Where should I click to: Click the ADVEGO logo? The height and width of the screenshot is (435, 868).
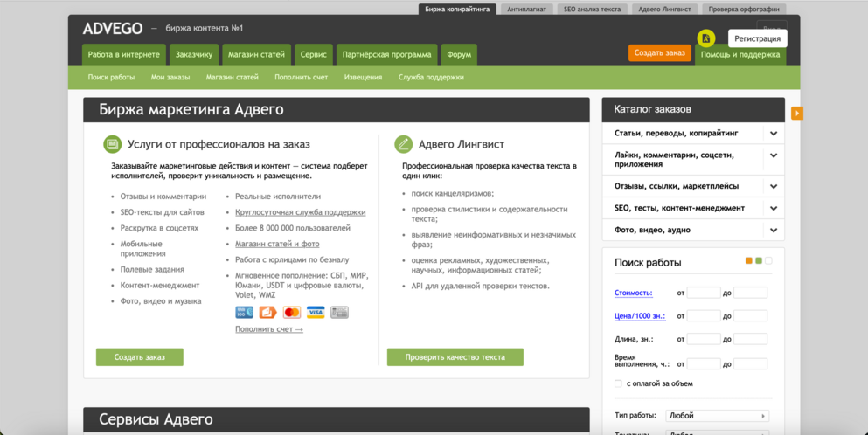pyautogui.click(x=113, y=28)
